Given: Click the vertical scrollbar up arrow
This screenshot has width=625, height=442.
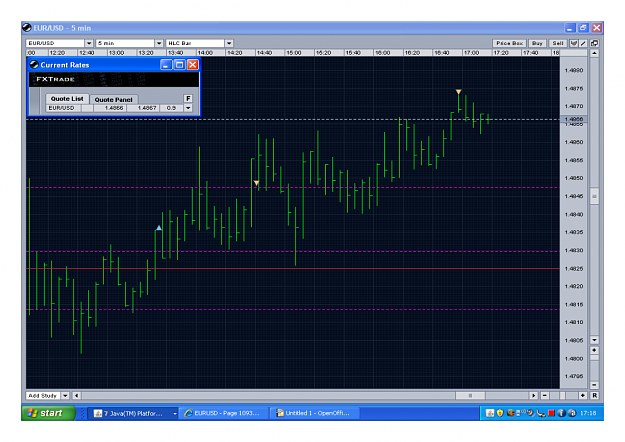Looking at the screenshot, I should point(594,53).
